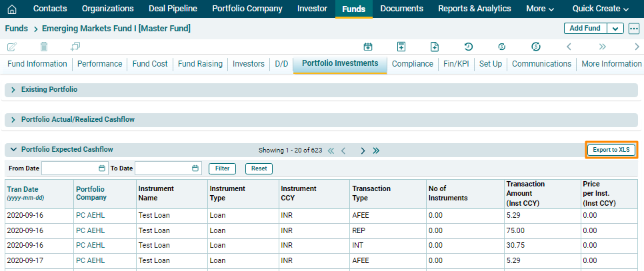Go to the last page of cashflow results

376,150
